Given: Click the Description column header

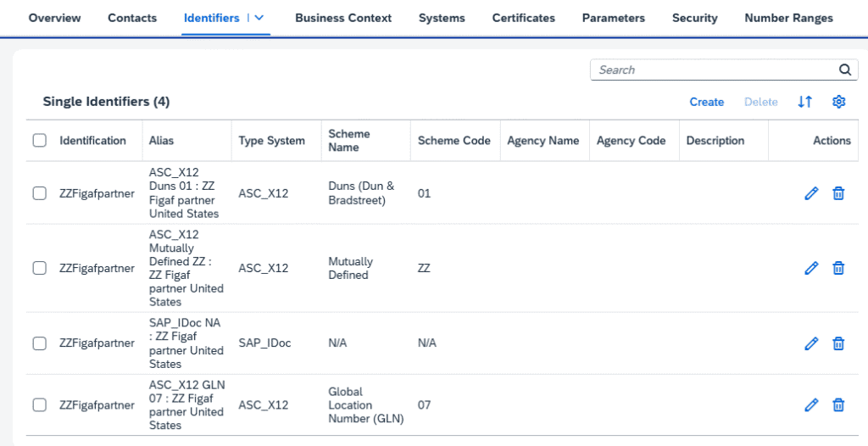Looking at the screenshot, I should [715, 141].
